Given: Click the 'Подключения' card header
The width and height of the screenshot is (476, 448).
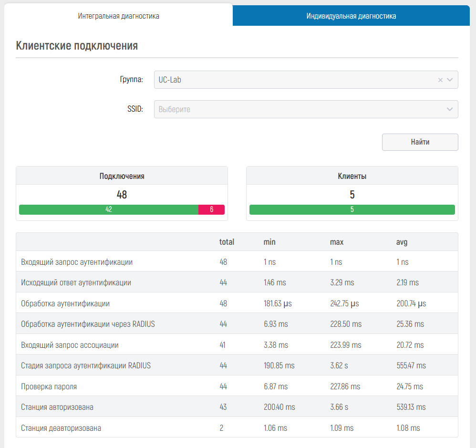Looking at the screenshot, I should point(122,176).
